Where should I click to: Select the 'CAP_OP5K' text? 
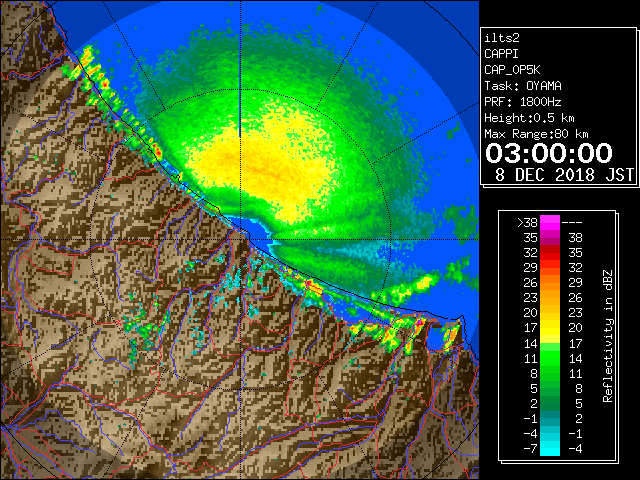(512, 70)
